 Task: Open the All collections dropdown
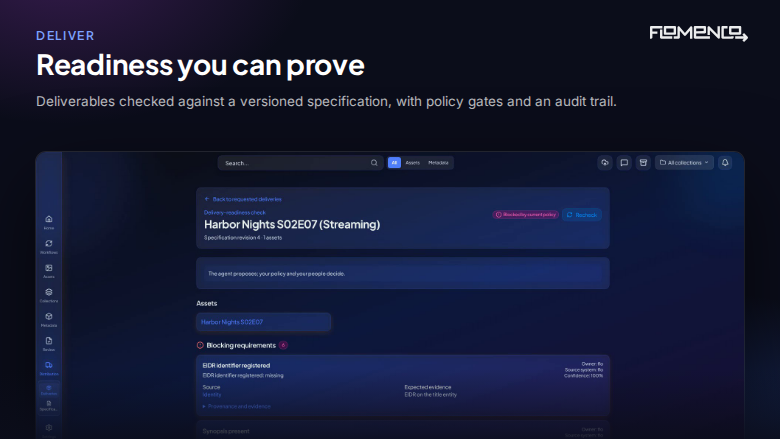(x=684, y=163)
